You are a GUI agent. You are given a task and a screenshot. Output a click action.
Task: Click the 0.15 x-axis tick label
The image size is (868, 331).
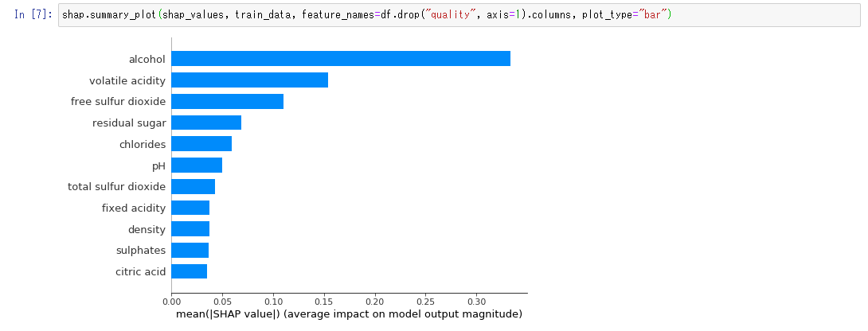[324, 302]
